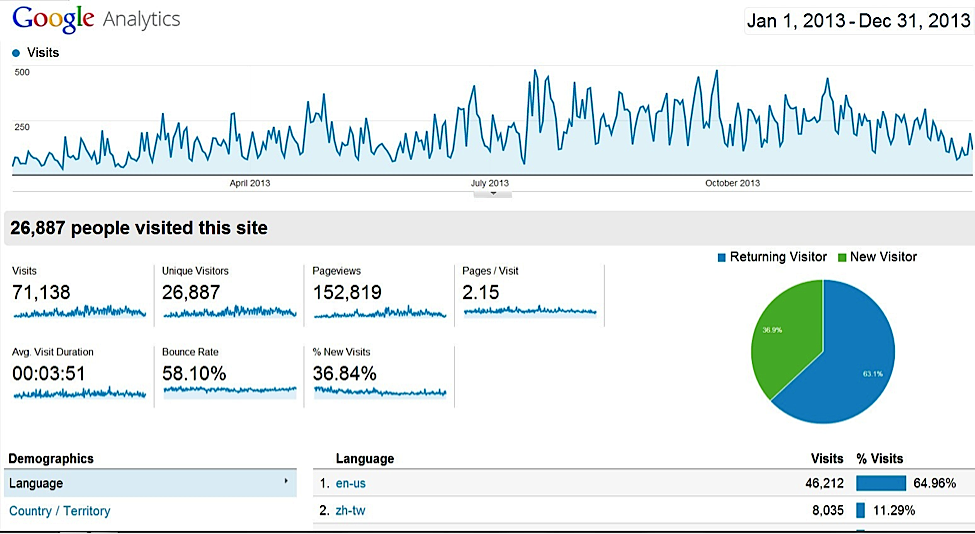Select the Unique Visitors sparkline tile

pyautogui.click(x=229, y=293)
